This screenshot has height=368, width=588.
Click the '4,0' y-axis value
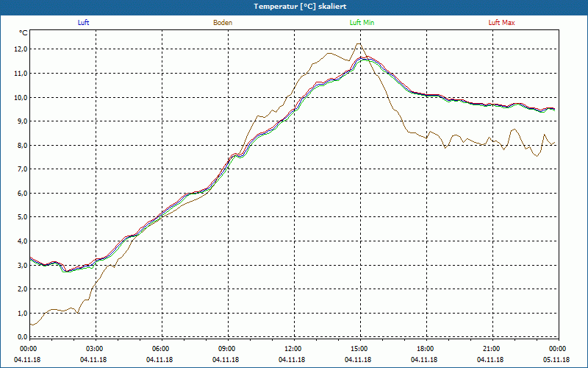pyautogui.click(x=23, y=241)
